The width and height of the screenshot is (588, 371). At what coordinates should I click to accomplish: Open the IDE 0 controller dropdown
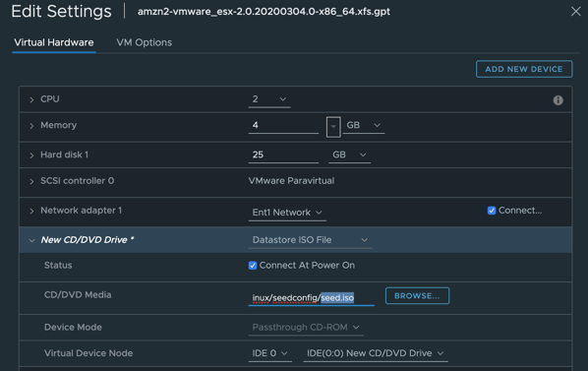[270, 353]
